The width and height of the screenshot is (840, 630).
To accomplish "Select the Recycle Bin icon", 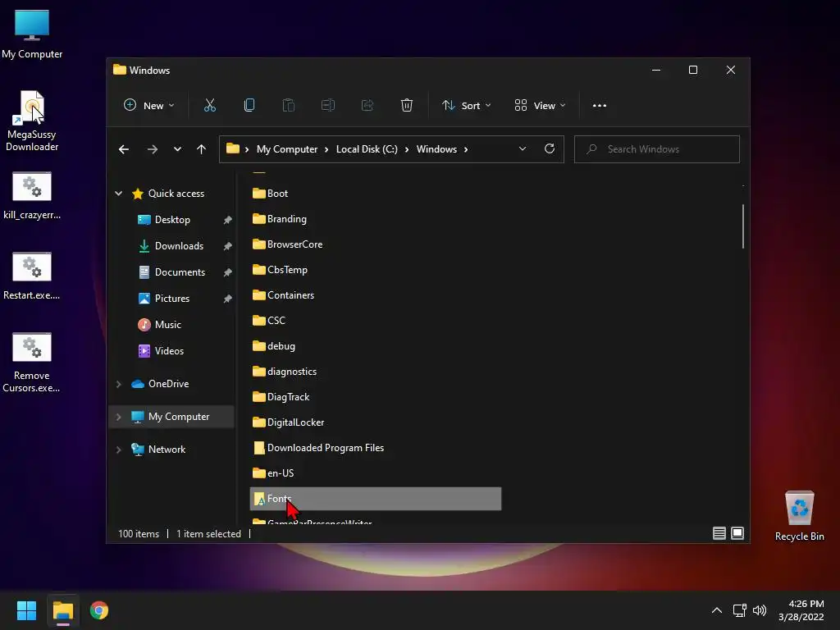I will tap(799, 516).
